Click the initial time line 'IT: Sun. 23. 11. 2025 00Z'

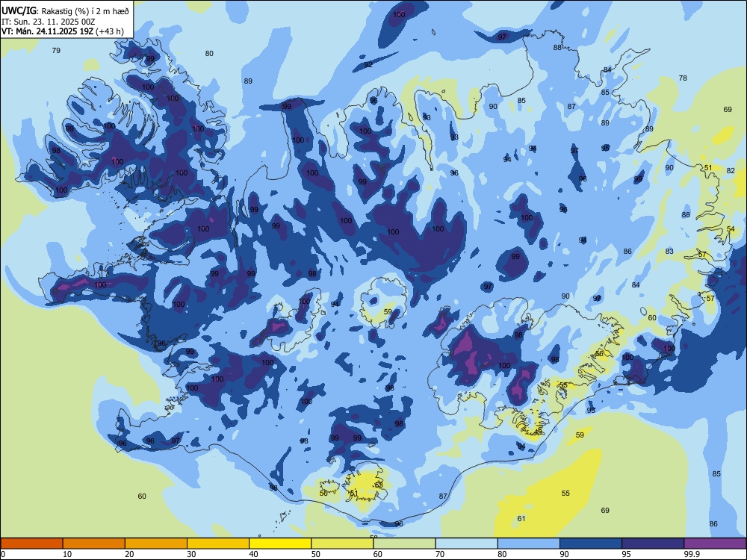pos(49,22)
